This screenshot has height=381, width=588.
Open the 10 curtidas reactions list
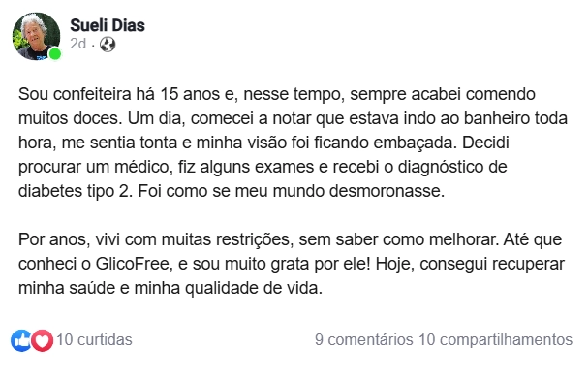pyautogui.click(x=95, y=339)
